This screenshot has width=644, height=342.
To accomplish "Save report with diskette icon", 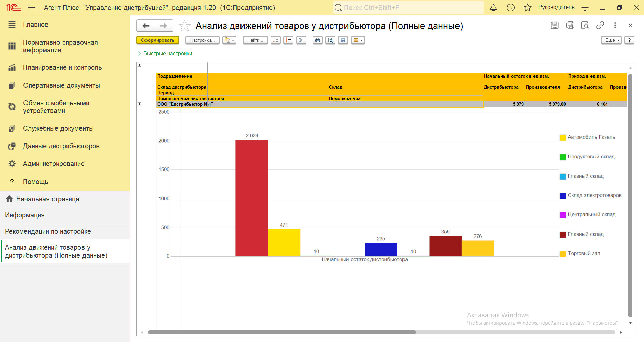I will 343,40.
